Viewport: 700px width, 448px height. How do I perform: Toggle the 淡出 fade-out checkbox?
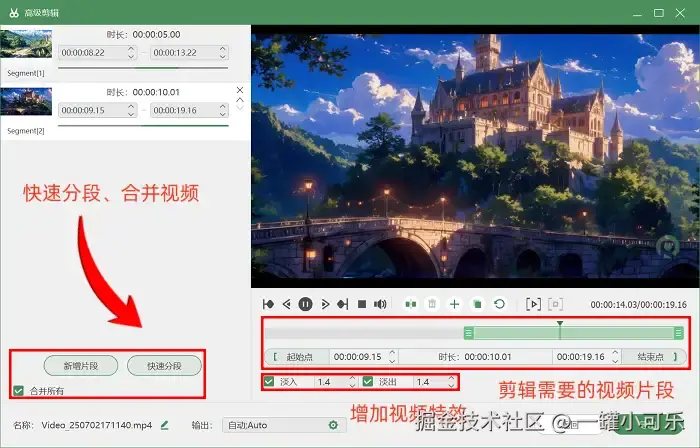point(368,382)
